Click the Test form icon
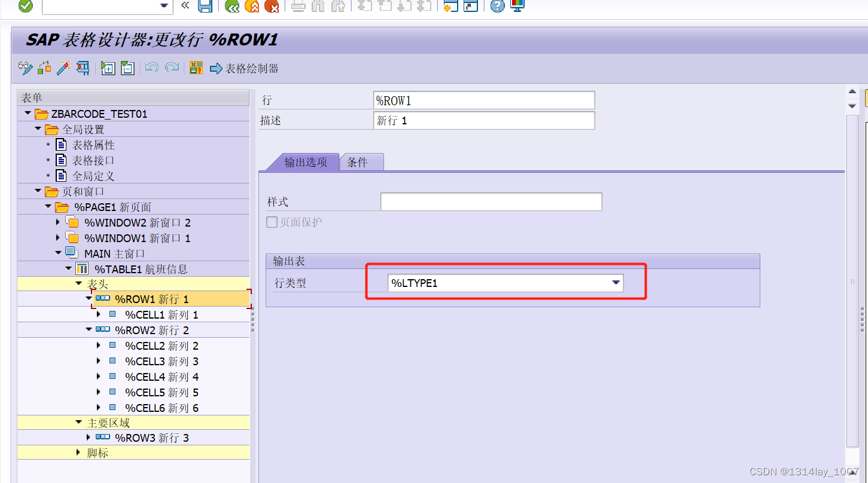Image resolution: width=868 pixels, height=483 pixels. point(83,68)
